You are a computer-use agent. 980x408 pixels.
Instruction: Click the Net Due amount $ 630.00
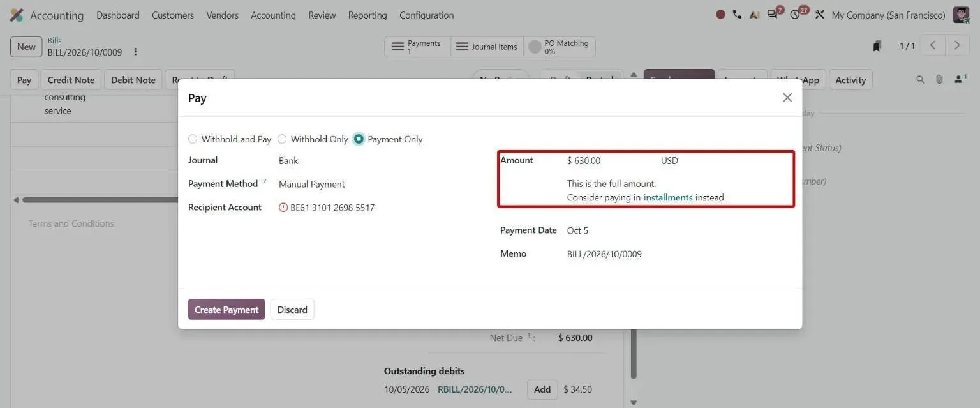[575, 338]
